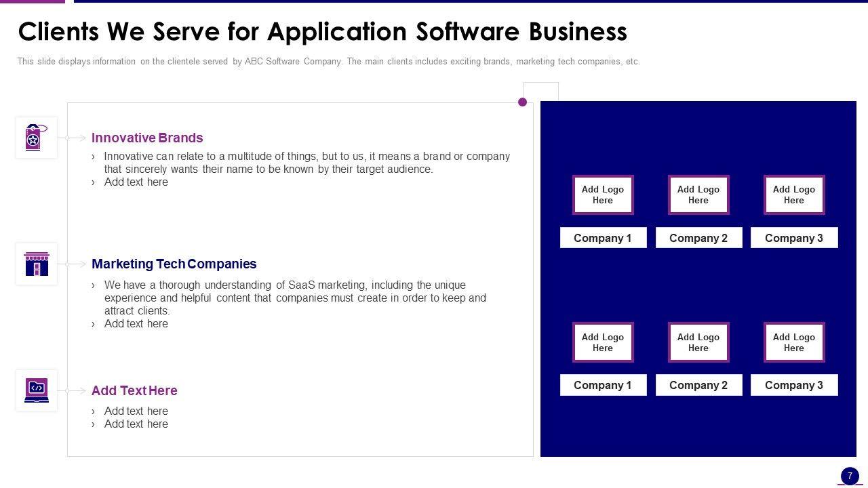Viewport: 868px width, 488px height.
Task: Click first Add text here under Add Text Here heading
Action: [x=136, y=411]
